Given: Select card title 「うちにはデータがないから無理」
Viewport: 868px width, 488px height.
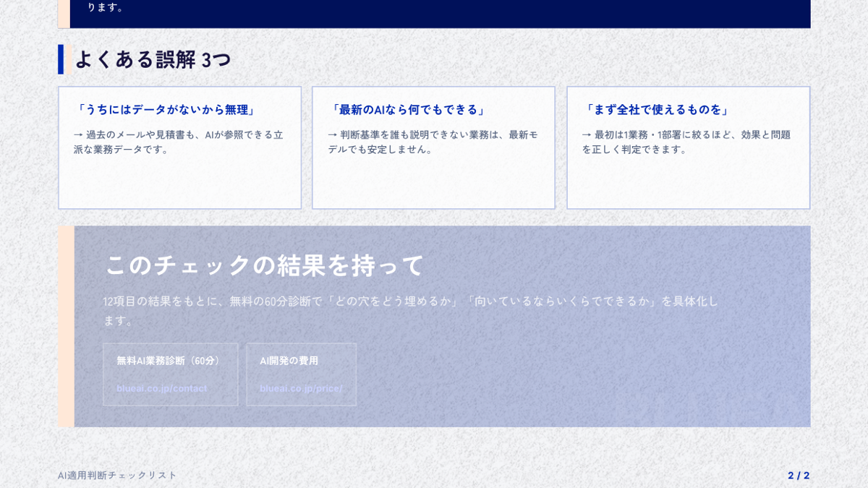Looking at the screenshot, I should 166,110.
